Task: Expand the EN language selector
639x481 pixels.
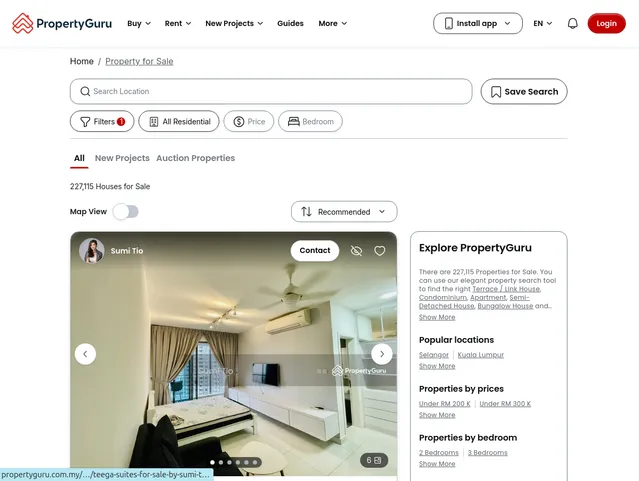Action: click(543, 23)
